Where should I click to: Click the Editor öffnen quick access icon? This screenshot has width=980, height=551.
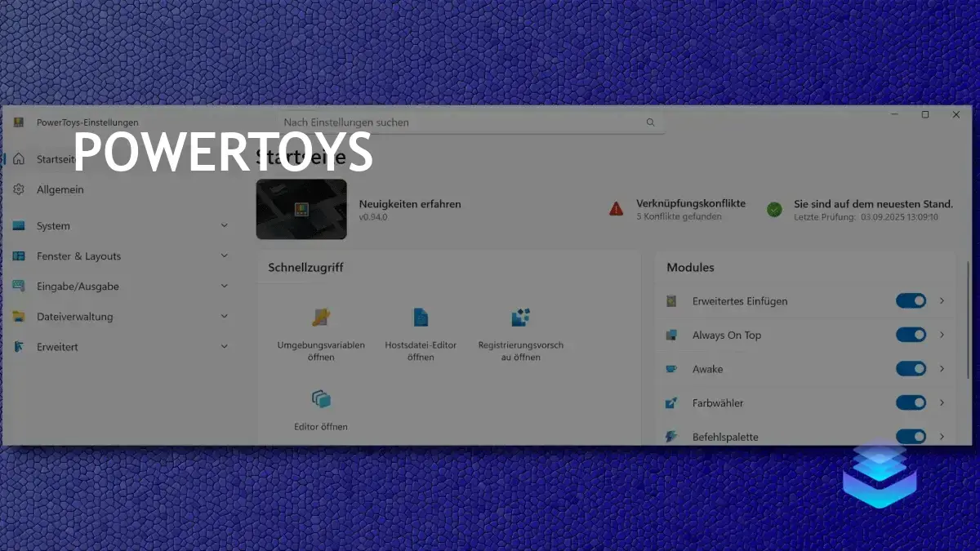pyautogui.click(x=321, y=399)
